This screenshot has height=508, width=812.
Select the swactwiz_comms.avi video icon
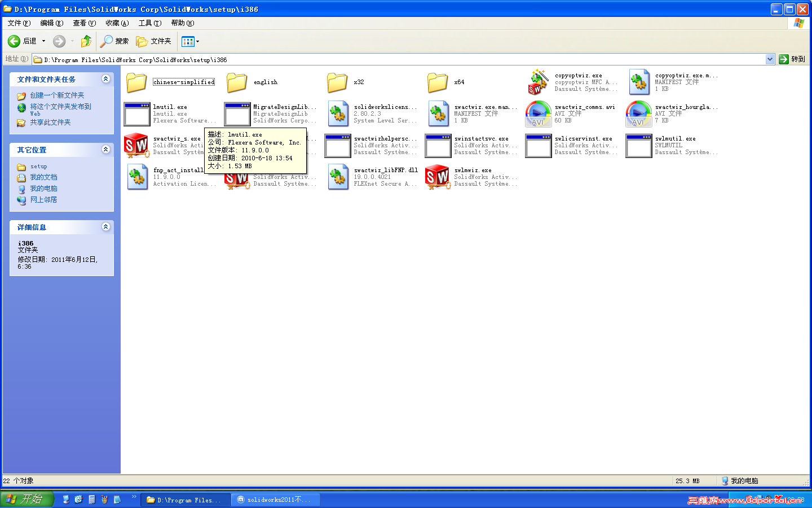[538, 114]
